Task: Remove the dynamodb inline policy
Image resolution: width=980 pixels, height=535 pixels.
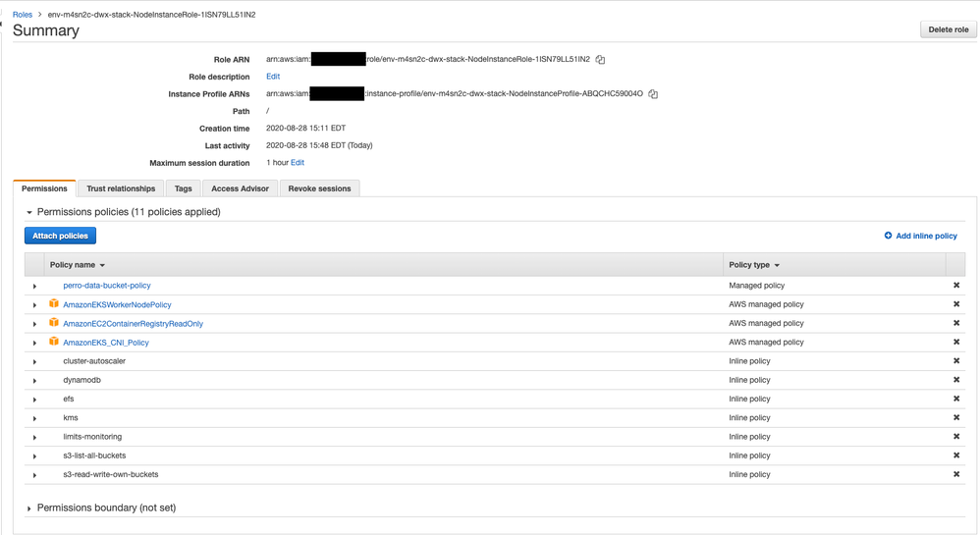Action: (956, 379)
